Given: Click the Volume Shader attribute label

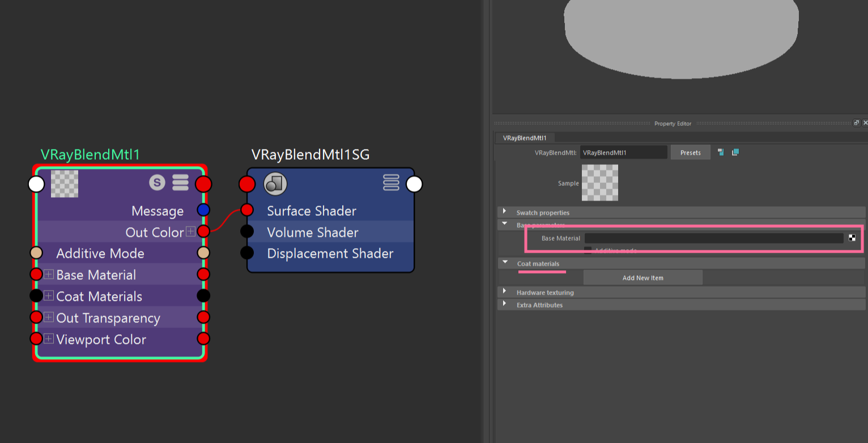Looking at the screenshot, I should (313, 232).
